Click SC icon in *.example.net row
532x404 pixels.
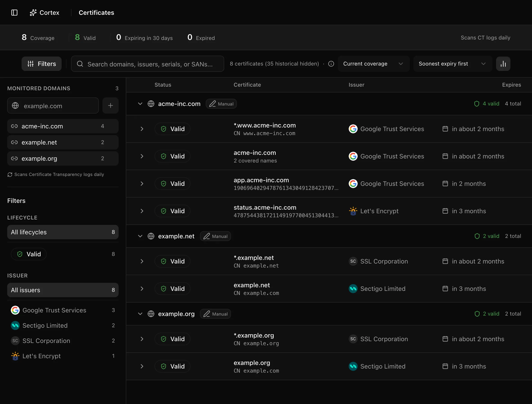click(x=353, y=261)
